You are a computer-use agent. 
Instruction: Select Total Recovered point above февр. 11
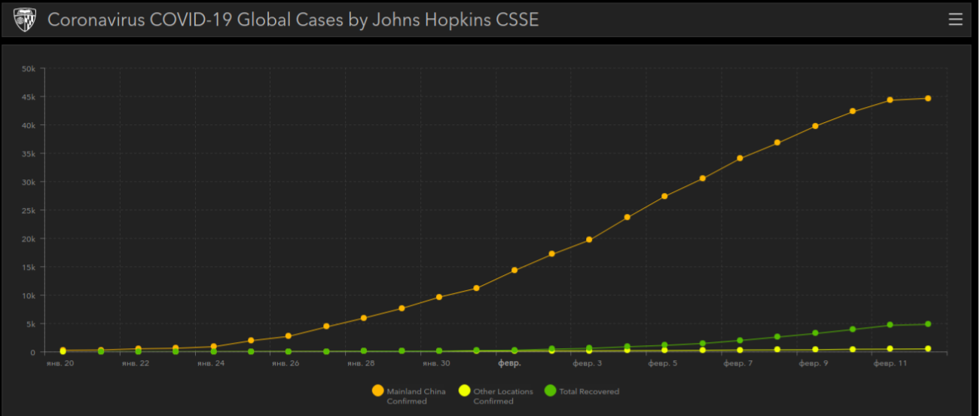coord(890,325)
